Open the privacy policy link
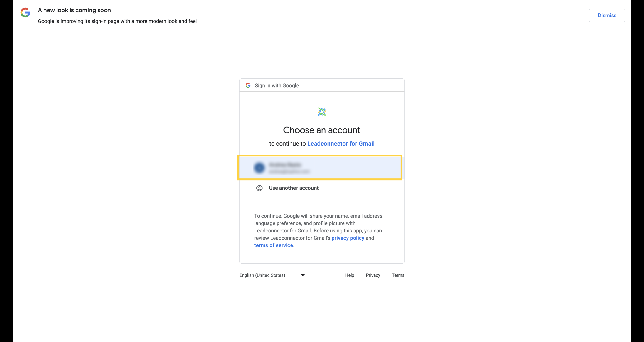This screenshot has width=644, height=342. point(348,238)
